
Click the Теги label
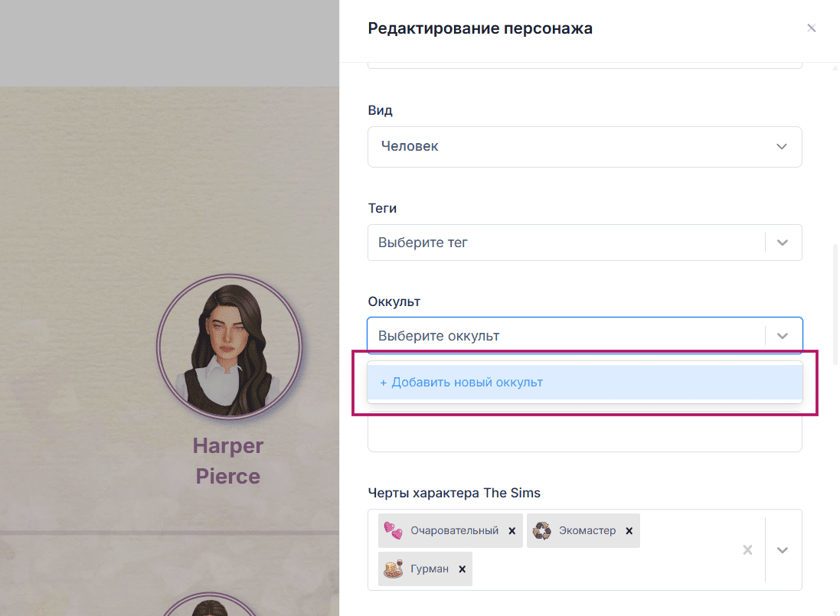coord(382,208)
